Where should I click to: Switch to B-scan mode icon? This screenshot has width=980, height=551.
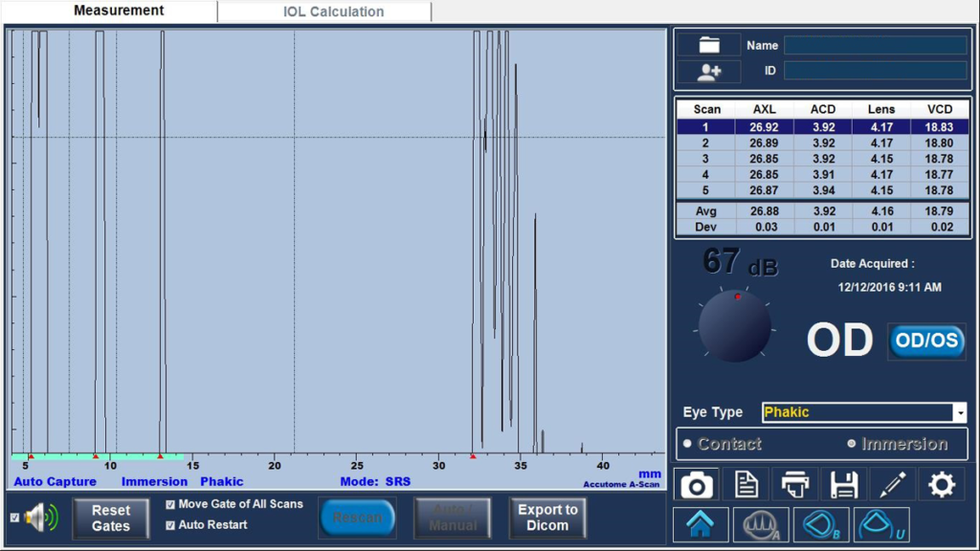coord(820,524)
